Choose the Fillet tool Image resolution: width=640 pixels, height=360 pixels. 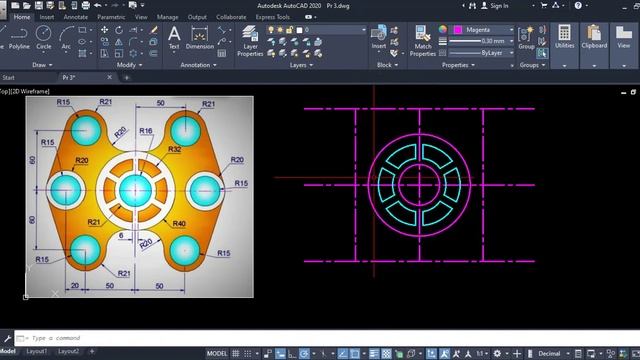click(133, 42)
